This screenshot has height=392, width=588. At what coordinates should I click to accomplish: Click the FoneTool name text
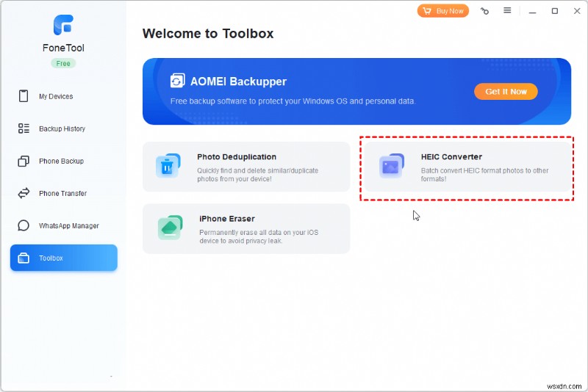[x=63, y=48]
